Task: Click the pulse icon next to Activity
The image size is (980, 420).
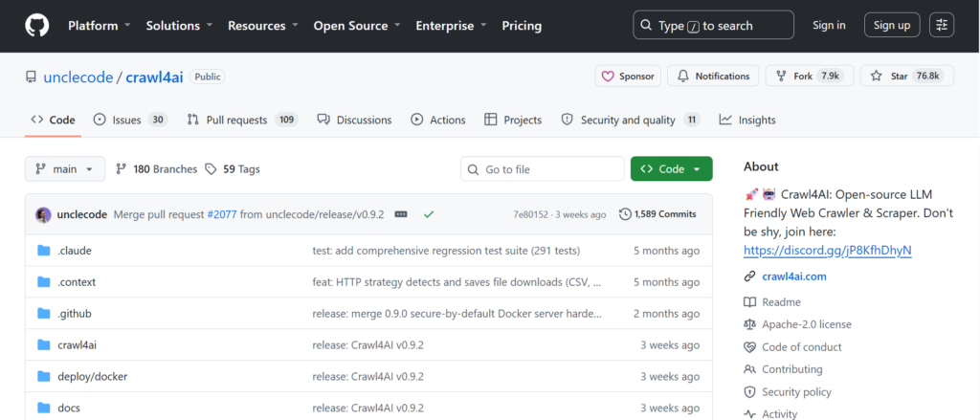Action: point(749,413)
